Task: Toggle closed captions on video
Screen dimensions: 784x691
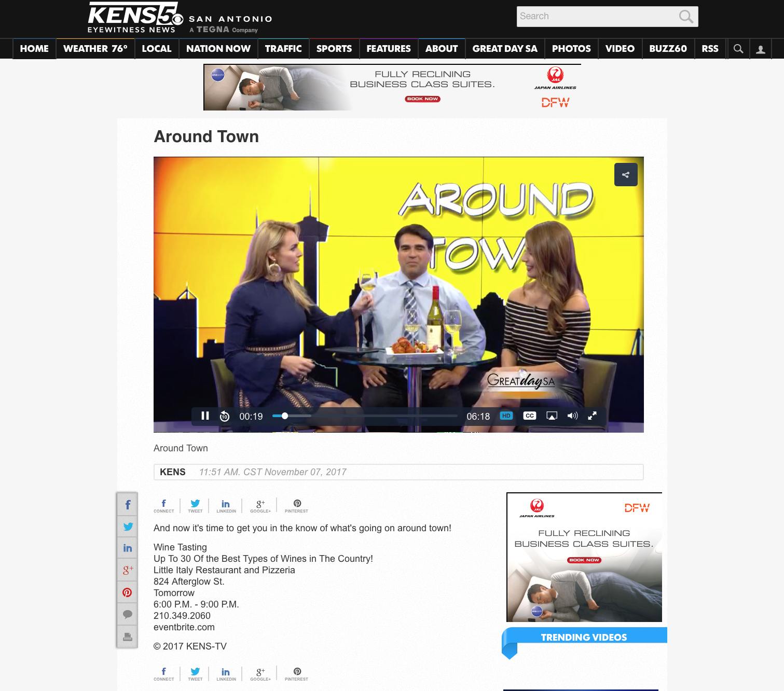Action: 529,416
